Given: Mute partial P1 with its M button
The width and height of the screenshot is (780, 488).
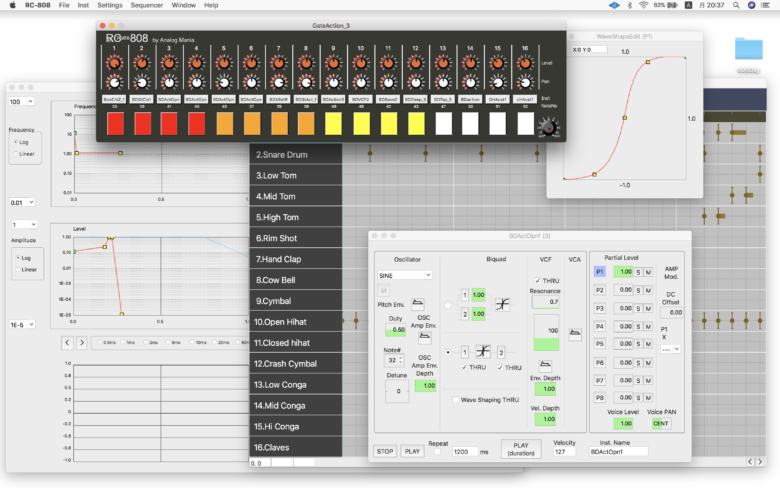Looking at the screenshot, I should click(648, 272).
